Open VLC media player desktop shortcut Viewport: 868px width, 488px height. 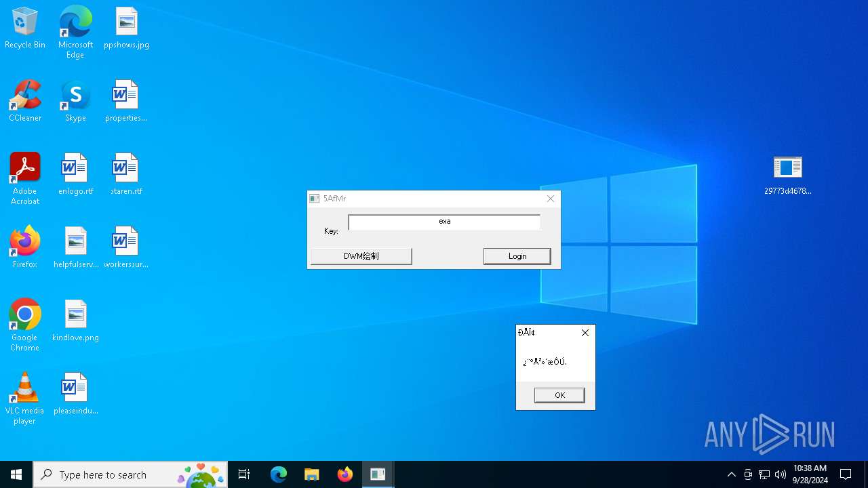pyautogui.click(x=25, y=399)
